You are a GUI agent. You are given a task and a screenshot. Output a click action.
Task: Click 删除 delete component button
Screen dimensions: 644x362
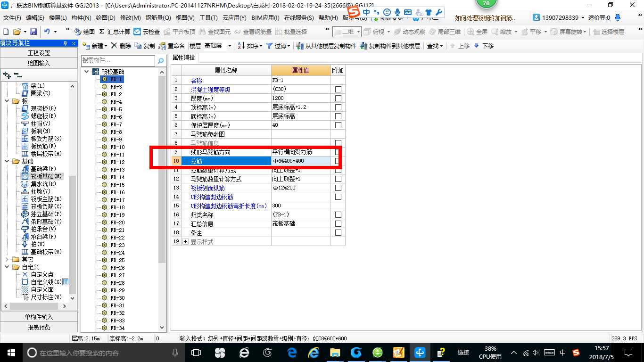click(121, 46)
